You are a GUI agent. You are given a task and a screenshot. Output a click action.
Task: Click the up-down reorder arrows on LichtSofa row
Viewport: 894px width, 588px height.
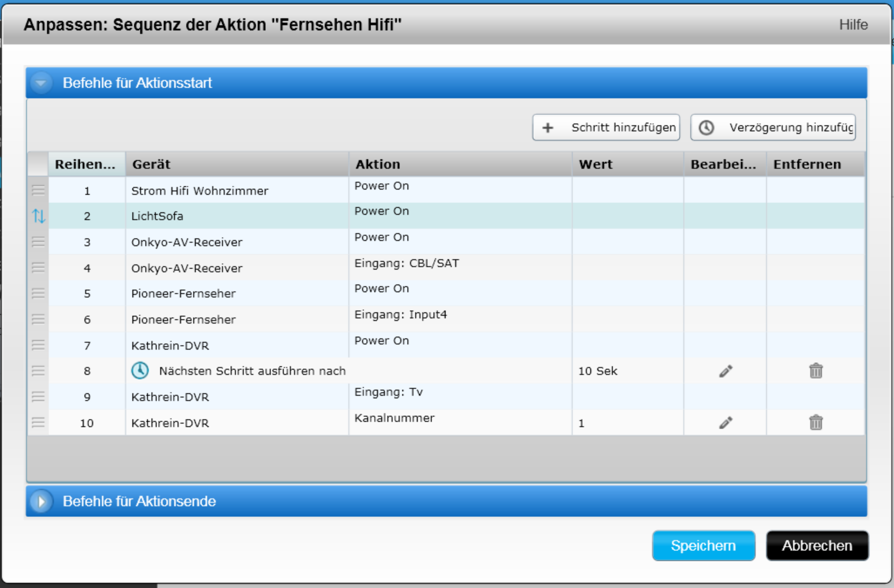tap(38, 216)
